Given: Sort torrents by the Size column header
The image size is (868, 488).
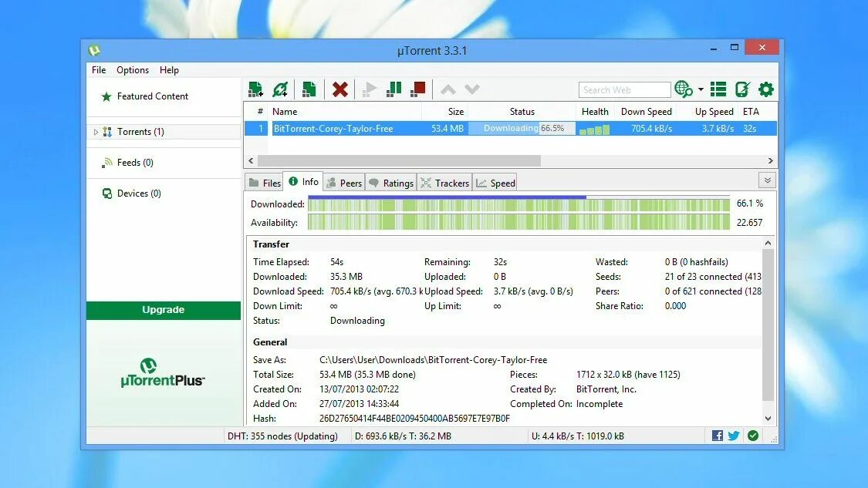Looking at the screenshot, I should click(445, 111).
